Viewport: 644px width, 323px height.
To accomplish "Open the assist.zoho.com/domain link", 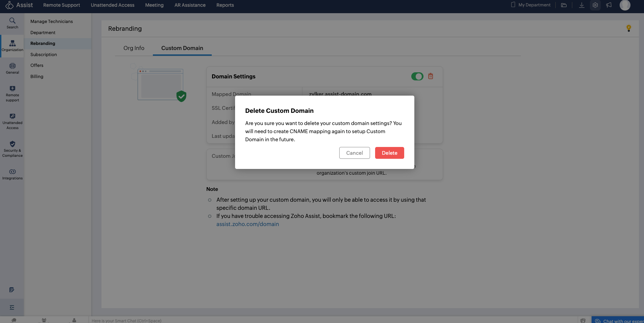I will pos(248,224).
